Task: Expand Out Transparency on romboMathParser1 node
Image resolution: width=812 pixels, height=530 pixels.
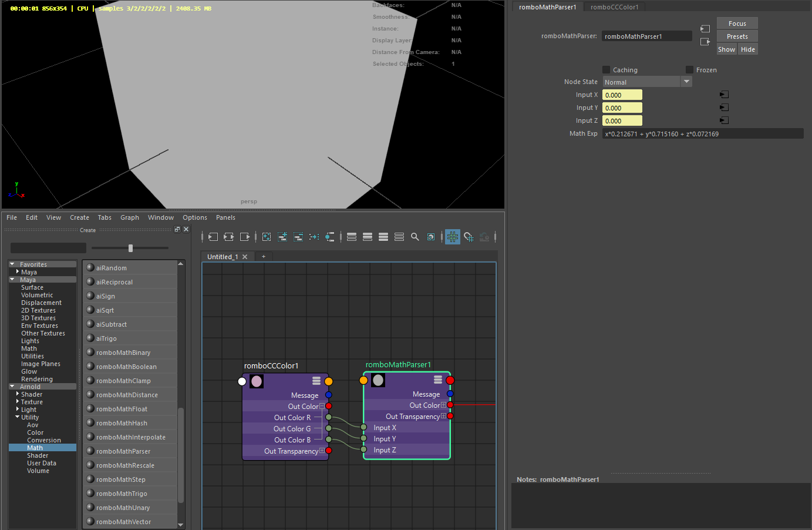Action: point(443,416)
